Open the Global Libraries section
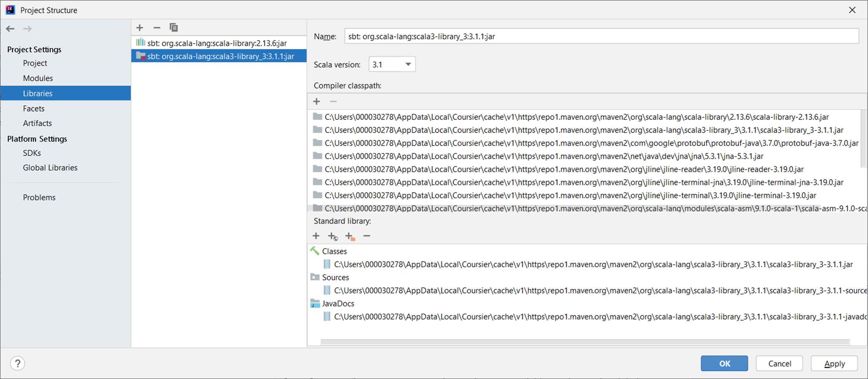Image resolution: width=868 pixels, height=379 pixels. point(50,168)
